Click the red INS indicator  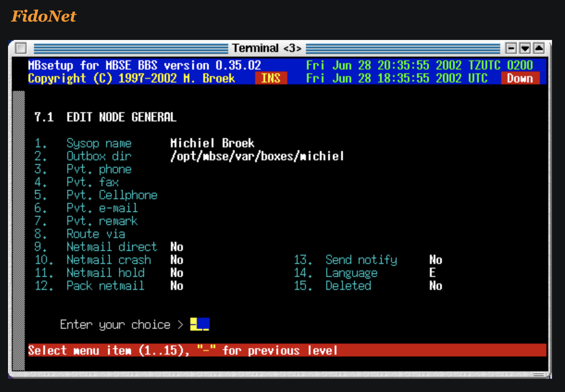click(x=271, y=78)
